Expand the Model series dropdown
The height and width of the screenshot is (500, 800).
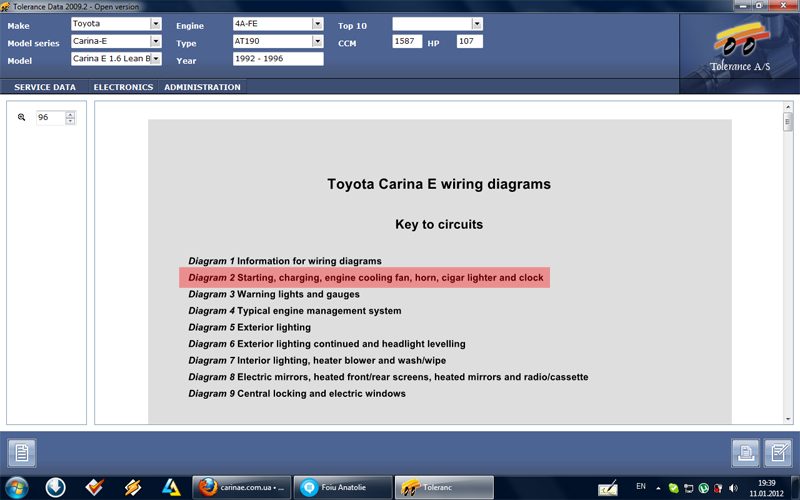pos(156,41)
